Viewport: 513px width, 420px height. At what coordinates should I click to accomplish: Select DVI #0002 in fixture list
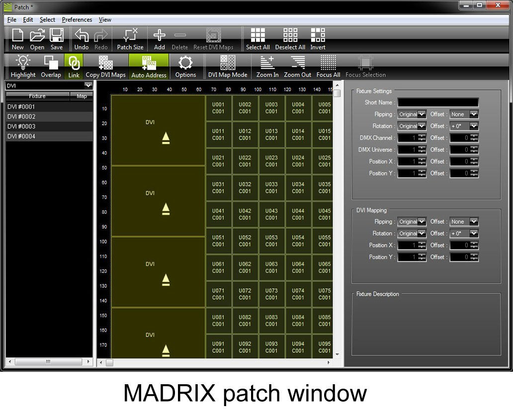tap(49, 116)
